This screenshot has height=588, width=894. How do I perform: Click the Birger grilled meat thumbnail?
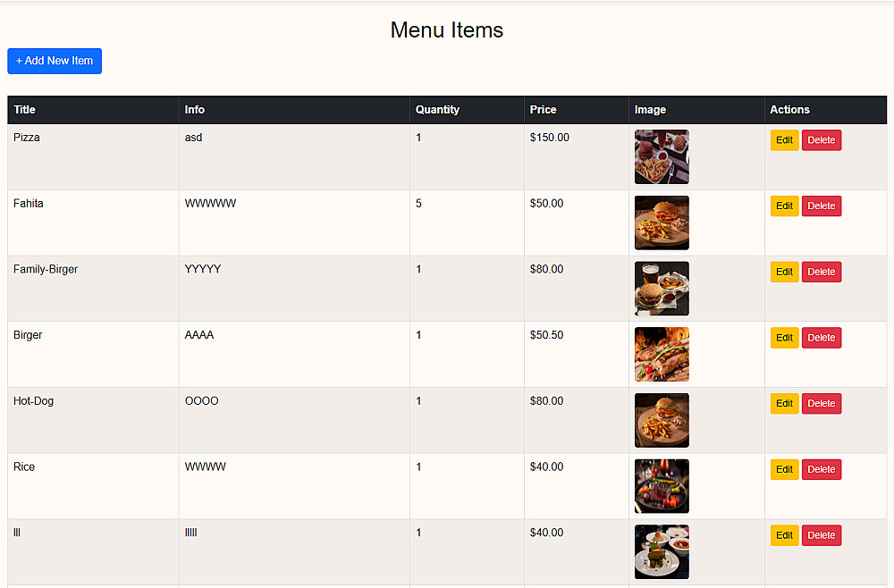tap(662, 355)
